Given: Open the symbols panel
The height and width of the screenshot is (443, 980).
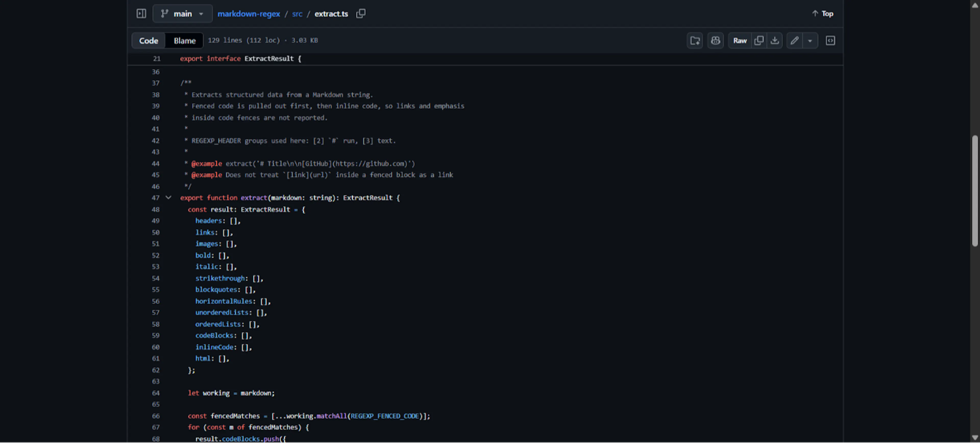Looking at the screenshot, I should pos(830,41).
